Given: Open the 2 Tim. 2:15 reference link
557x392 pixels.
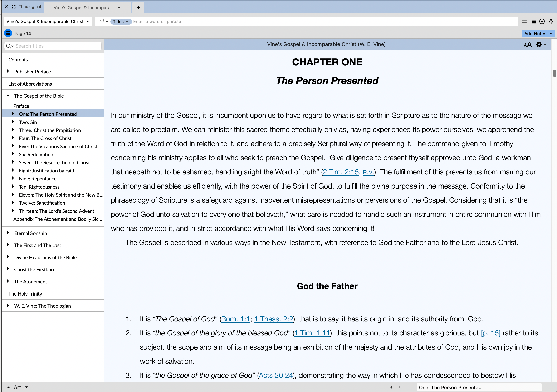Looking at the screenshot, I should coord(341,172).
